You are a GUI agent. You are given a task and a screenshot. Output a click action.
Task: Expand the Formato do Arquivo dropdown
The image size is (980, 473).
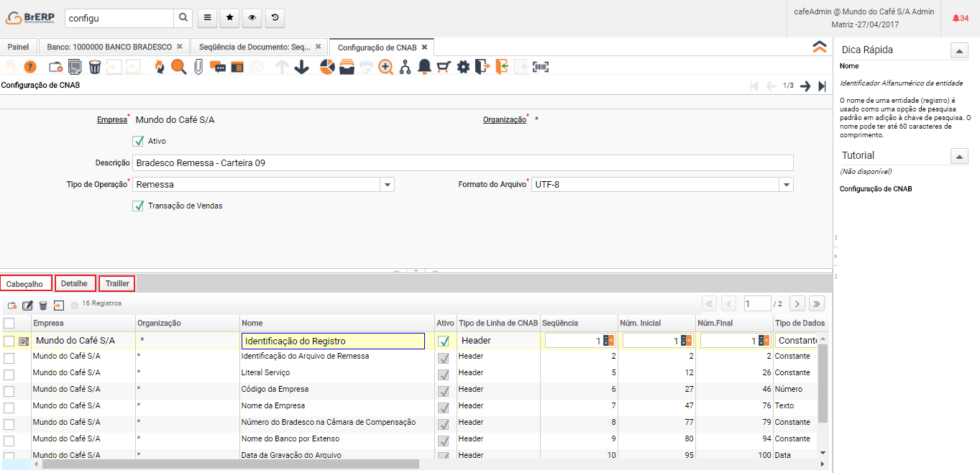787,185
